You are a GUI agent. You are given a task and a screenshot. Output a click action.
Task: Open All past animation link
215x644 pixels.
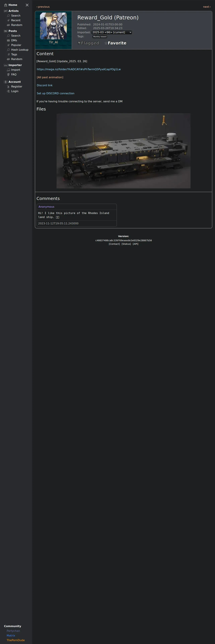coord(50,77)
